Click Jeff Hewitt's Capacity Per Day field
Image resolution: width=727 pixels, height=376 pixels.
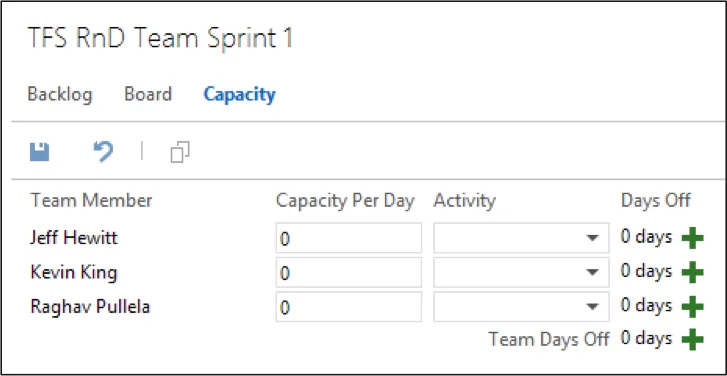tap(349, 238)
